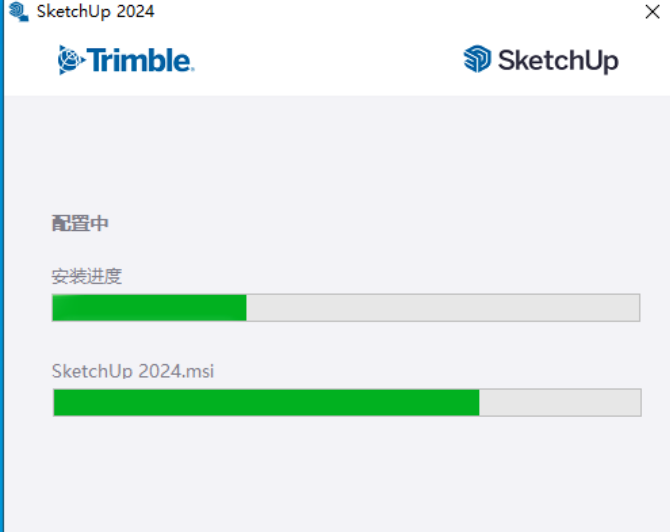The image size is (670, 532).
Task: Click the 安装进度 label
Action: point(87,276)
